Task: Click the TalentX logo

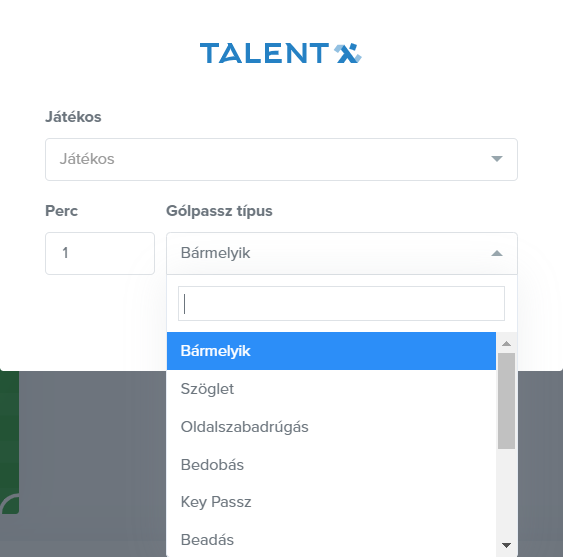Action: (281, 53)
